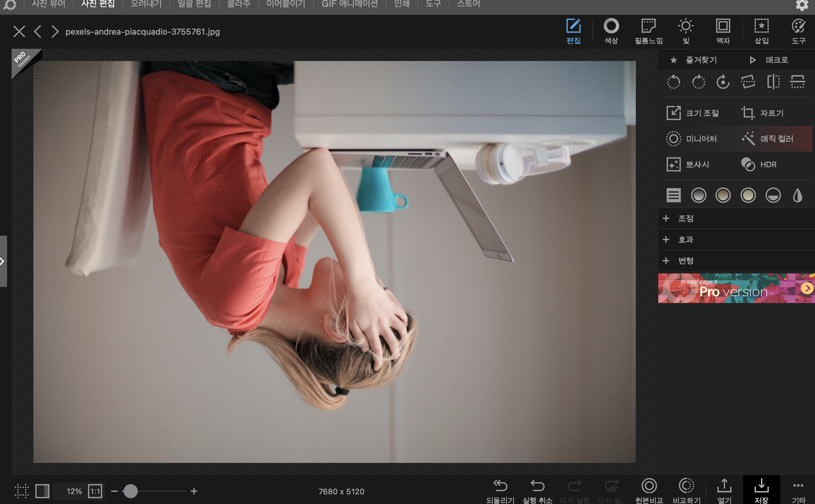Switch to the 오려내기 cutout tab
The height and width of the screenshot is (504, 815).
coord(146,4)
